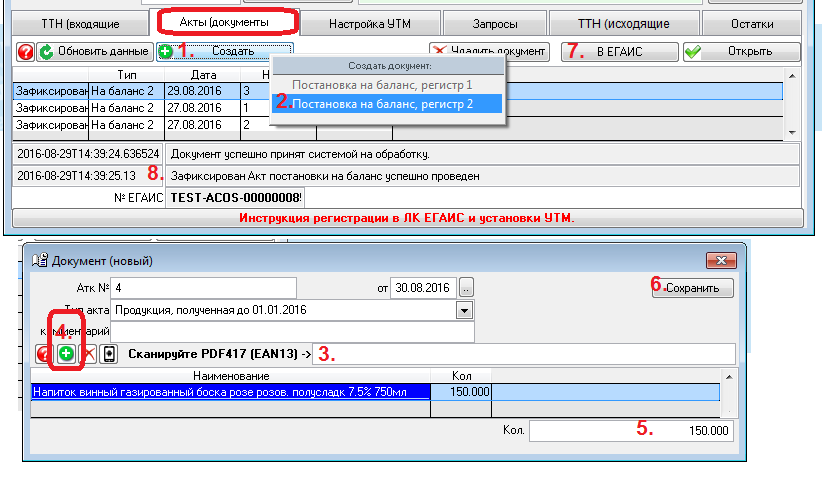Click Удалить документ with the red X

489,51
